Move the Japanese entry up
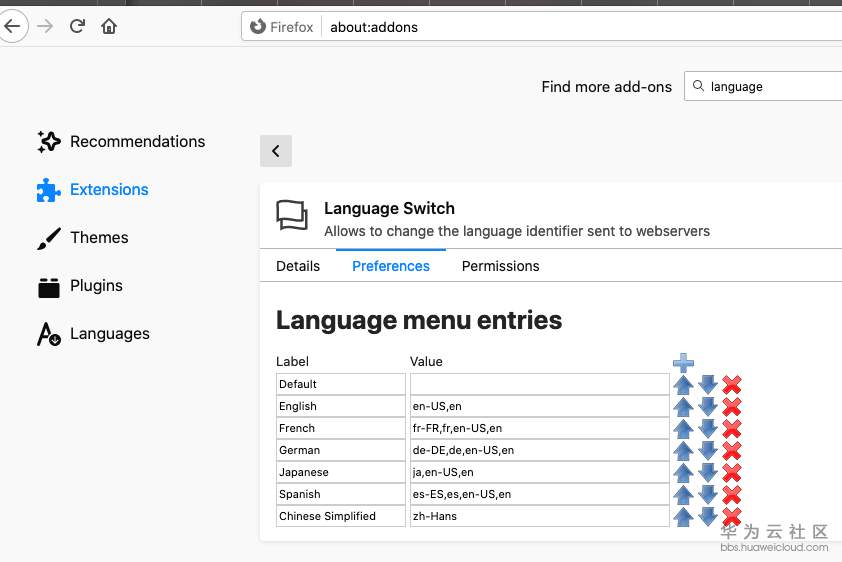Viewport: 842px width, 562px height. 683,472
